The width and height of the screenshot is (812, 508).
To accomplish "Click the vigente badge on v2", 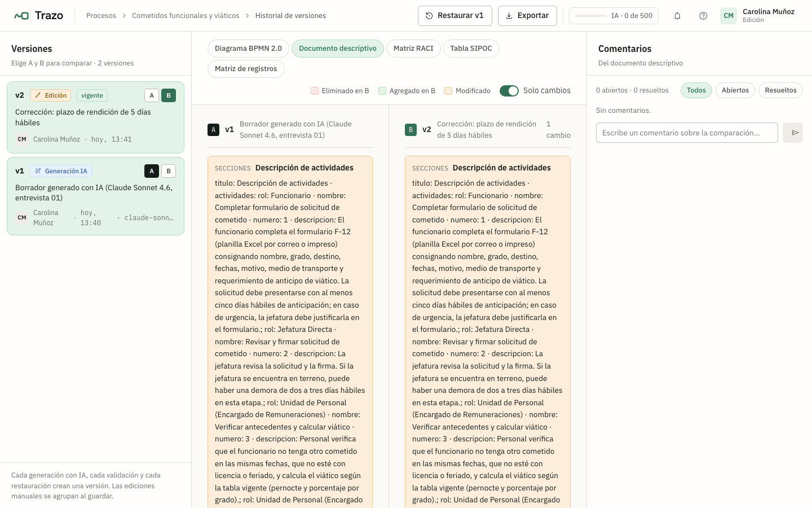I will coord(92,95).
